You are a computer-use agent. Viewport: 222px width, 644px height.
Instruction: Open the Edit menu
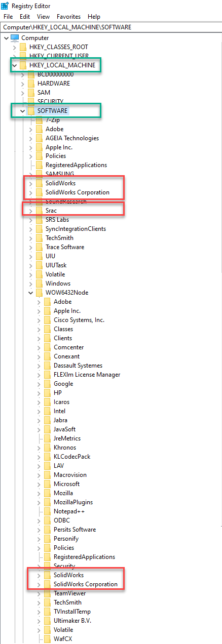(25, 17)
